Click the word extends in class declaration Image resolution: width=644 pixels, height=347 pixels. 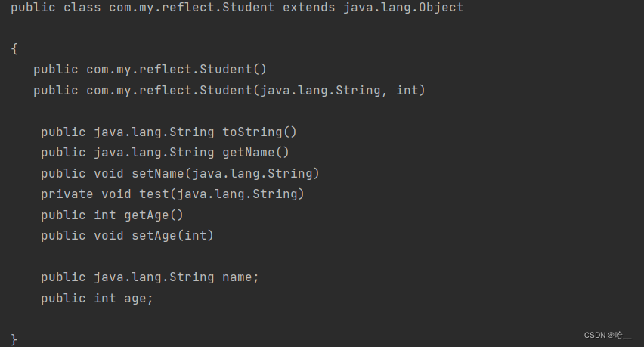309,8
